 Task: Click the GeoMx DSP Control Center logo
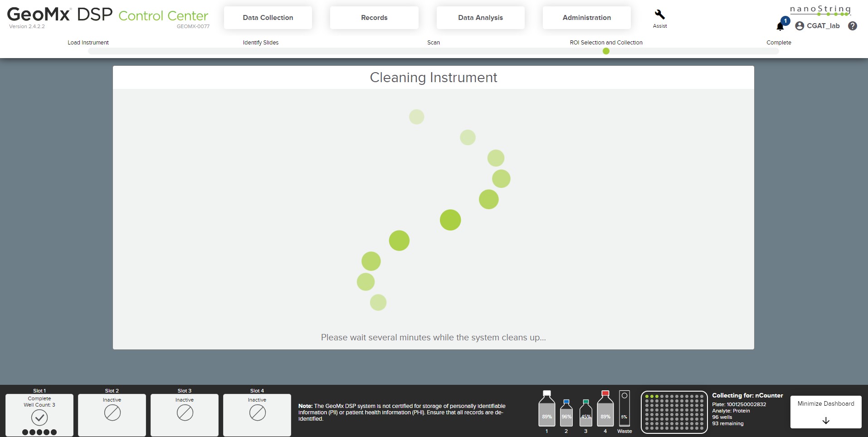108,16
